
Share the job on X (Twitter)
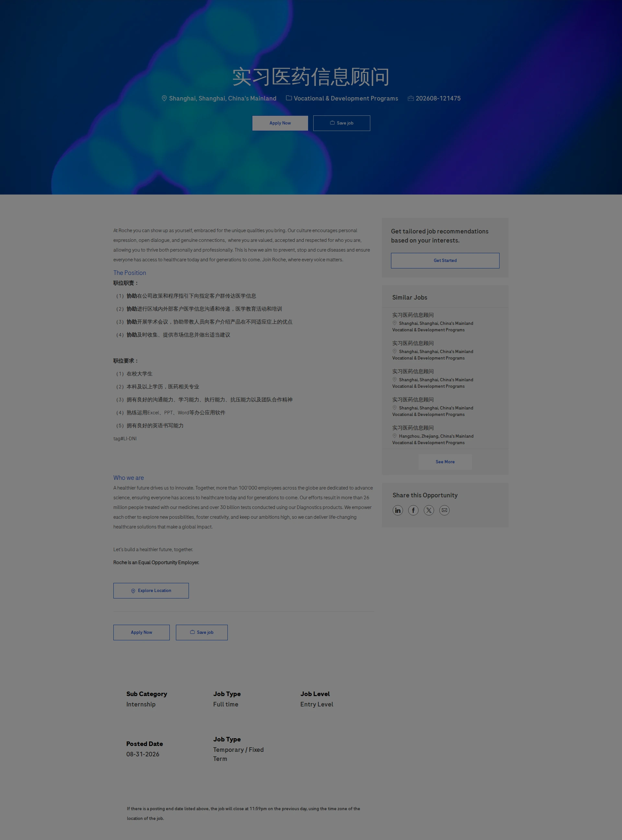(x=429, y=510)
